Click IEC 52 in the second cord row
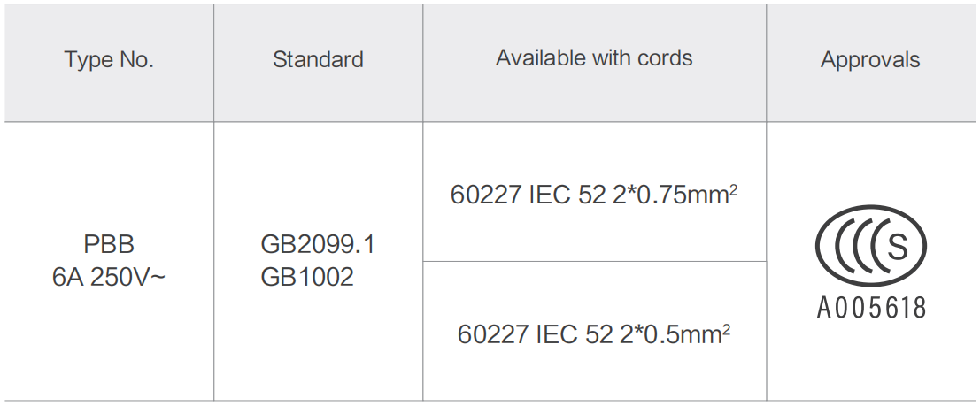980x406 pixels. pyautogui.click(x=575, y=334)
